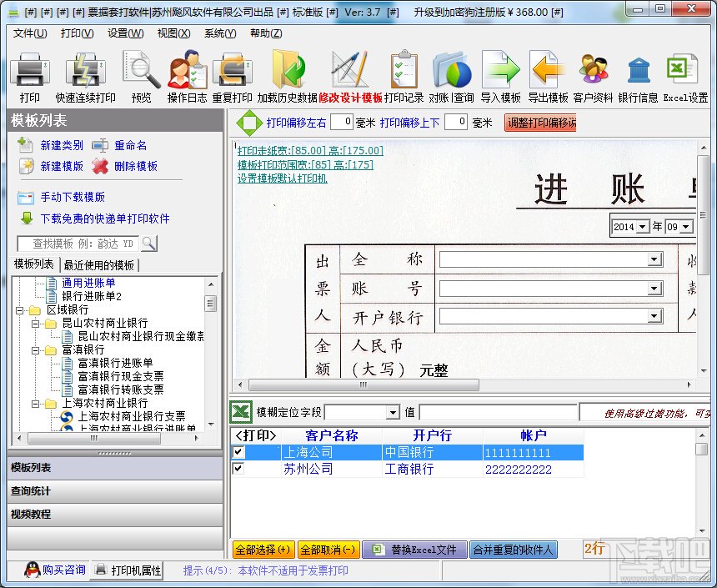Viewport: 717px width, 588px height.
Task: Open the 视频教程 sidebar section
Action: pos(115,515)
